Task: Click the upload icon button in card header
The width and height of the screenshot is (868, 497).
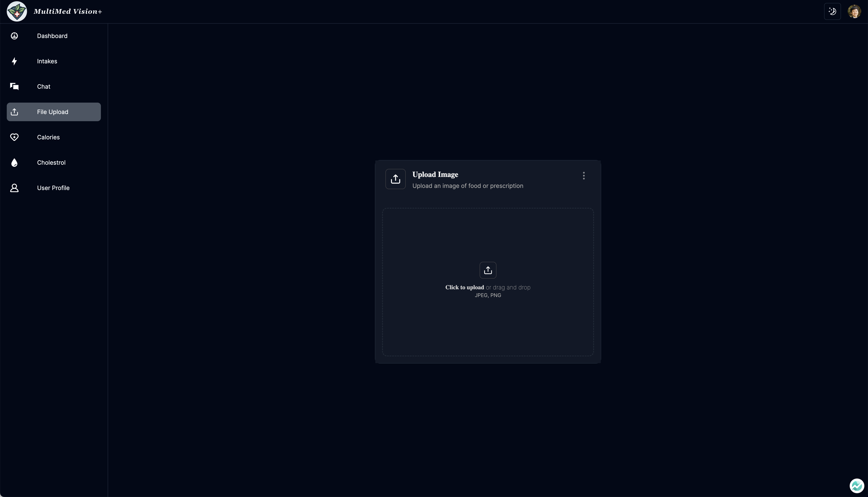Action: pos(395,179)
